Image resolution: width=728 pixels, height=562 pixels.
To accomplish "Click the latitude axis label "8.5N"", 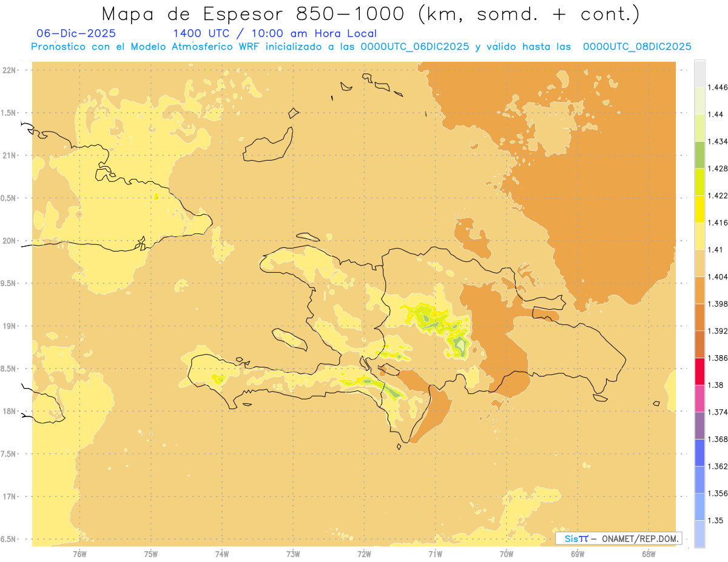I will coord(9,369).
